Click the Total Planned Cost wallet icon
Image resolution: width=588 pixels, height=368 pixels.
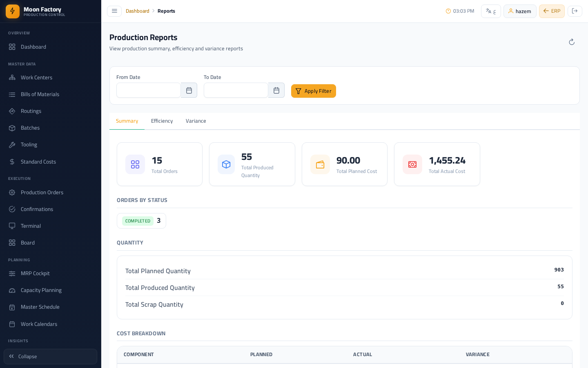point(320,164)
